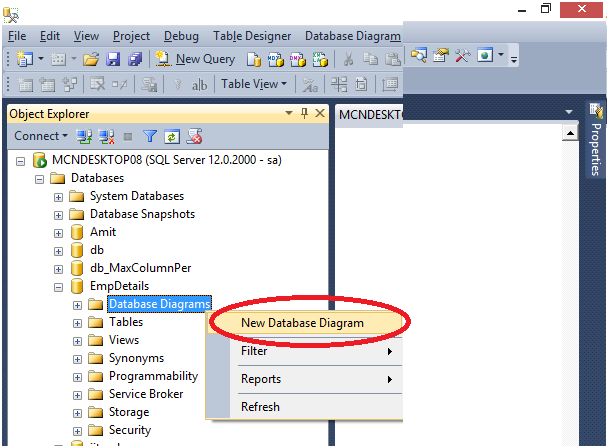Click the Database Engine Query icon

click(254, 59)
